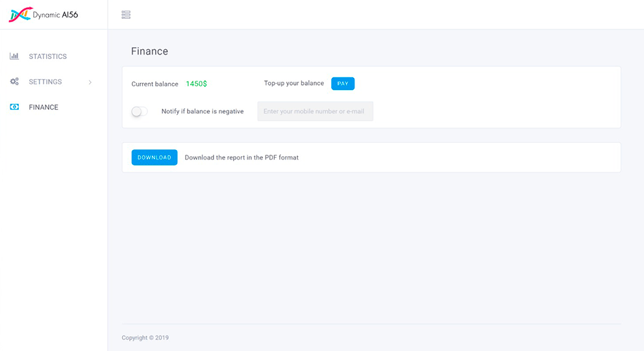Open the STATISTICS menu item

point(47,56)
